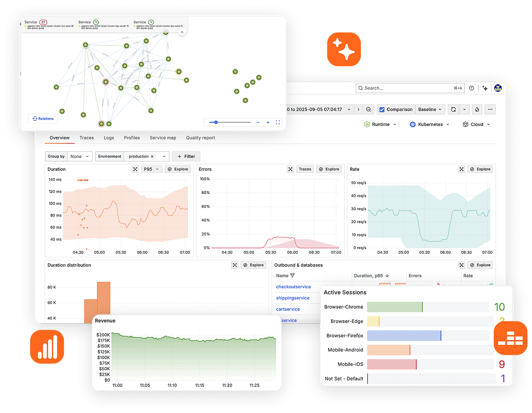
Task: Click the large orange sparkle icon
Action: [x=344, y=49]
